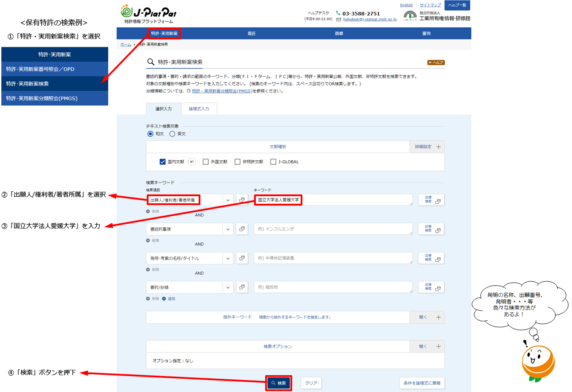Tick the 非特許文献 checkbox

238,162
